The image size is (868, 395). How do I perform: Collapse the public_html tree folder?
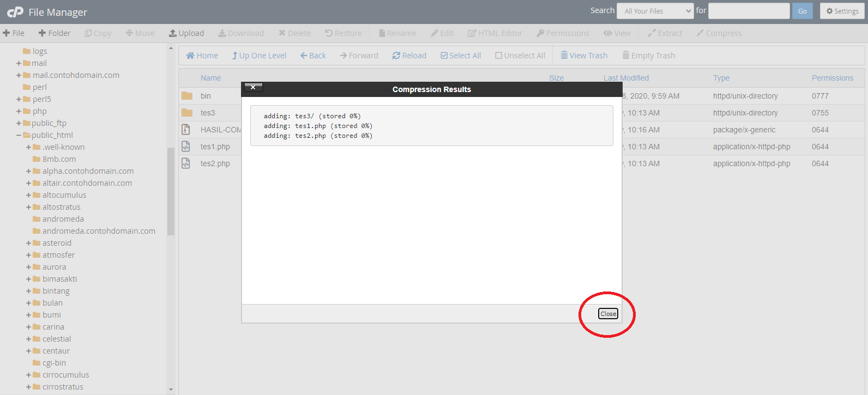pyautogui.click(x=19, y=135)
